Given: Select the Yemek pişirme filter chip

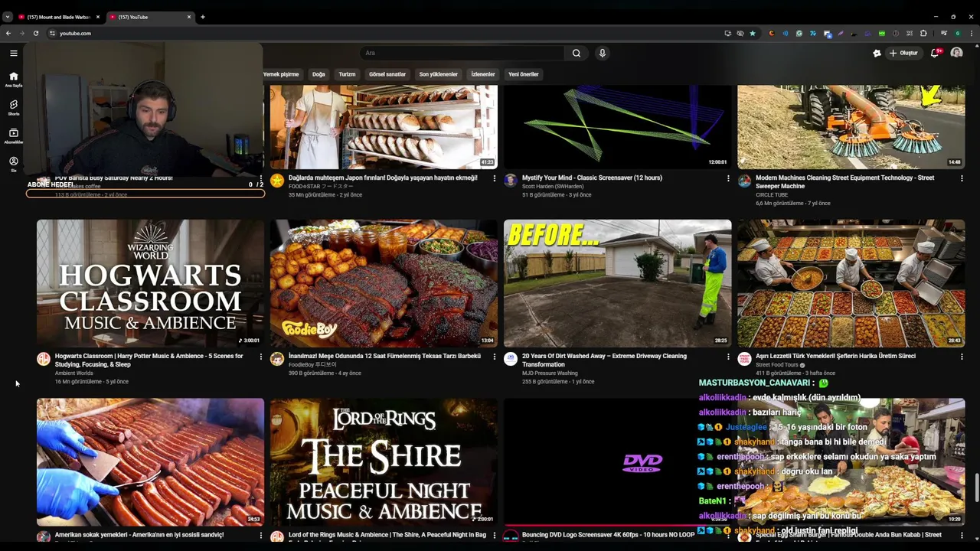Looking at the screenshot, I should [281, 74].
